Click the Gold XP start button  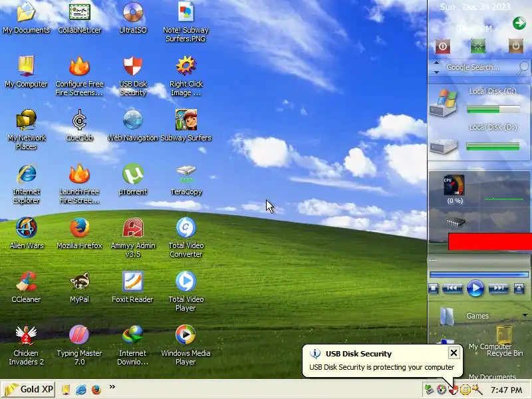coord(28,389)
